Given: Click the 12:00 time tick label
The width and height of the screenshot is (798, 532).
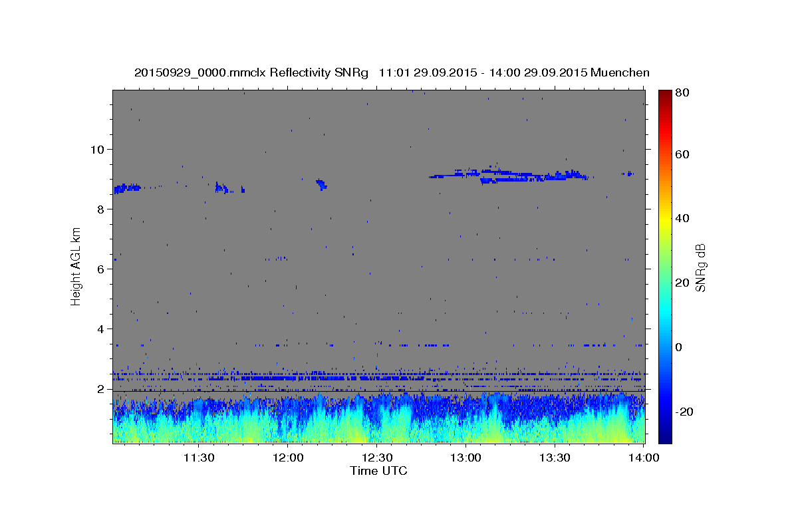Looking at the screenshot, I should pyautogui.click(x=287, y=458).
